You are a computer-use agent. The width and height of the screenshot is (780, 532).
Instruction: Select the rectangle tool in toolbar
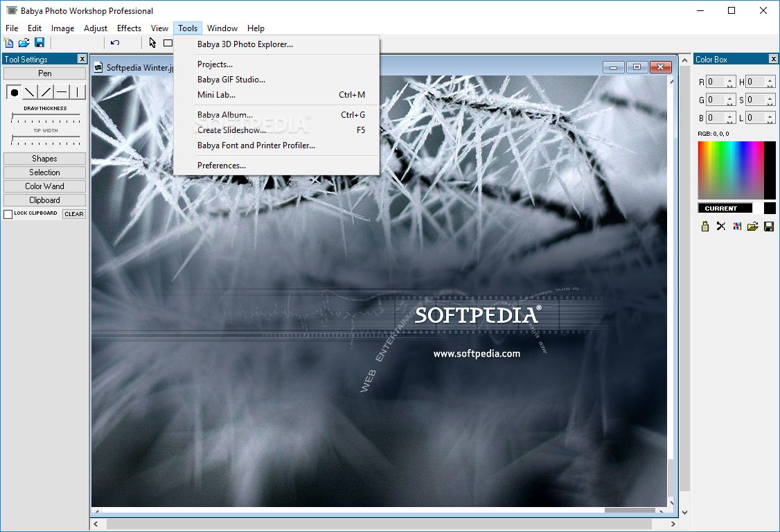pos(168,43)
